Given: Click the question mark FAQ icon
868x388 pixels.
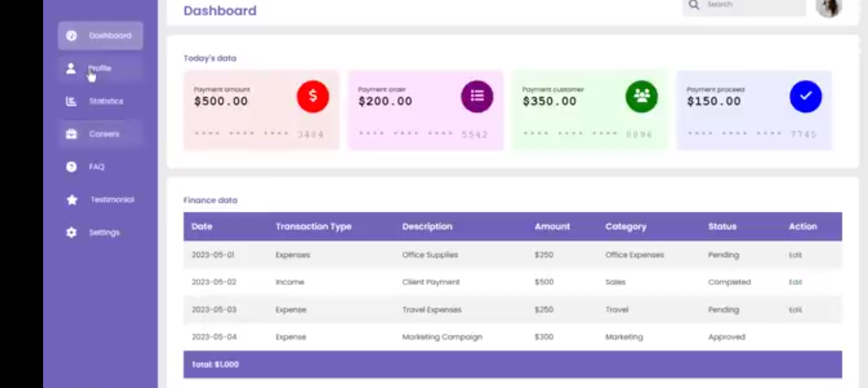Looking at the screenshot, I should [x=71, y=167].
